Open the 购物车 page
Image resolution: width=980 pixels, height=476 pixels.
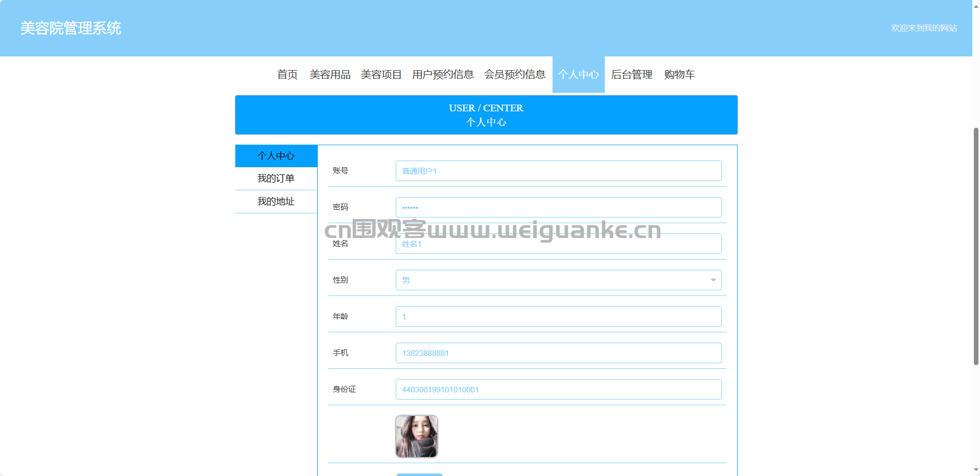[x=680, y=74]
